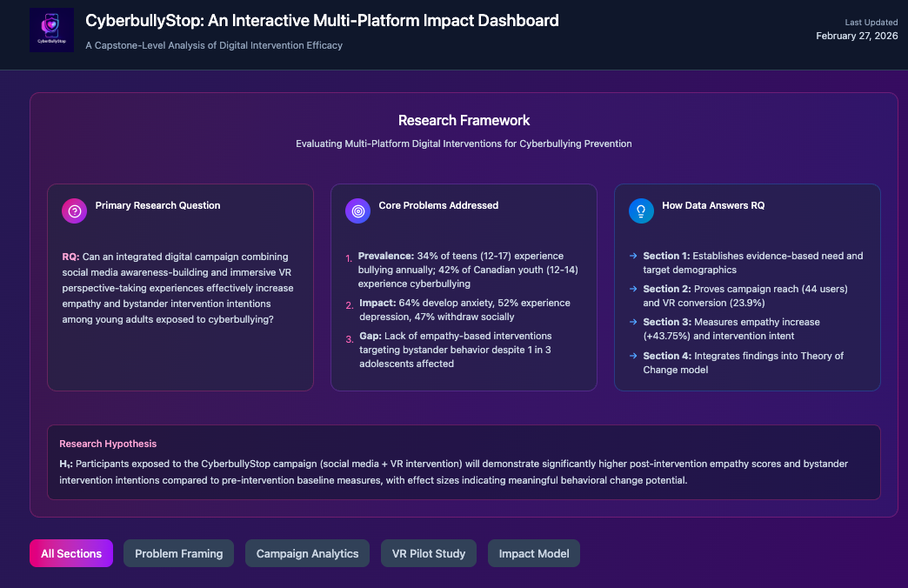Viewport: 908px width, 588px height.
Task: Click the arrow icon next to Section 1
Action: point(633,256)
